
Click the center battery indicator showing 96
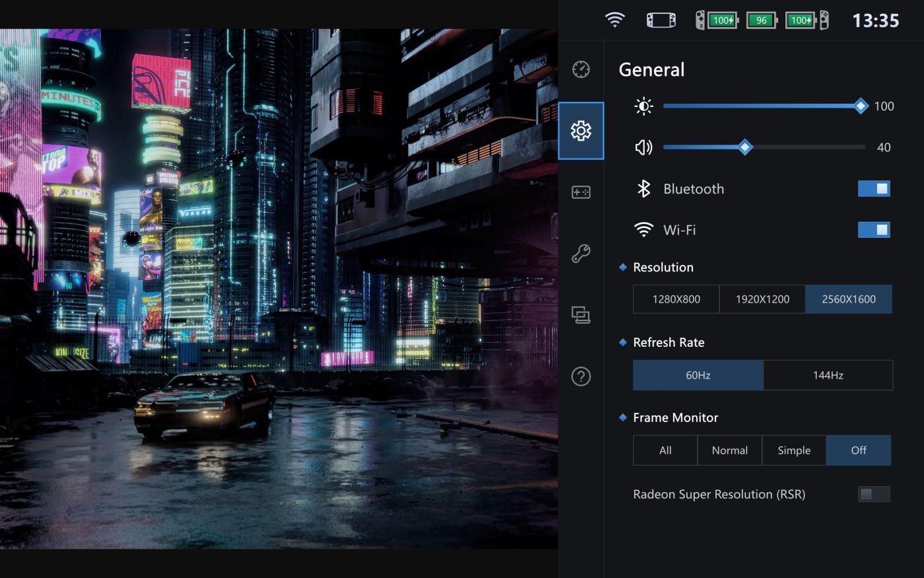pos(762,20)
